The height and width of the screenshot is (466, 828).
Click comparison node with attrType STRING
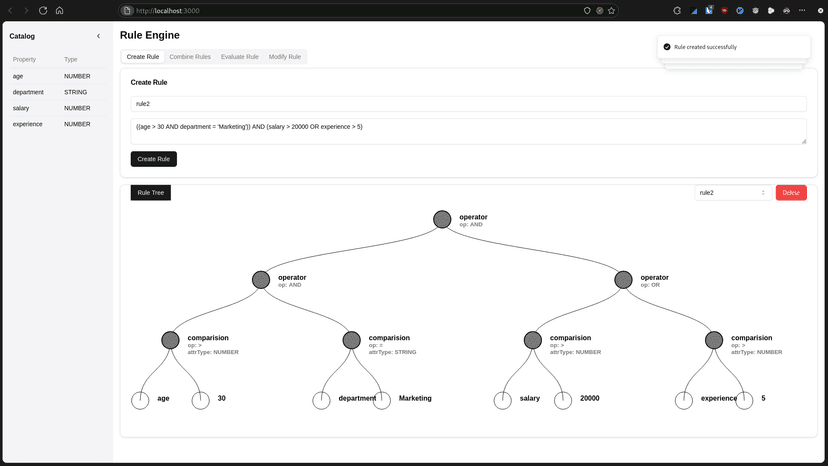pos(352,340)
